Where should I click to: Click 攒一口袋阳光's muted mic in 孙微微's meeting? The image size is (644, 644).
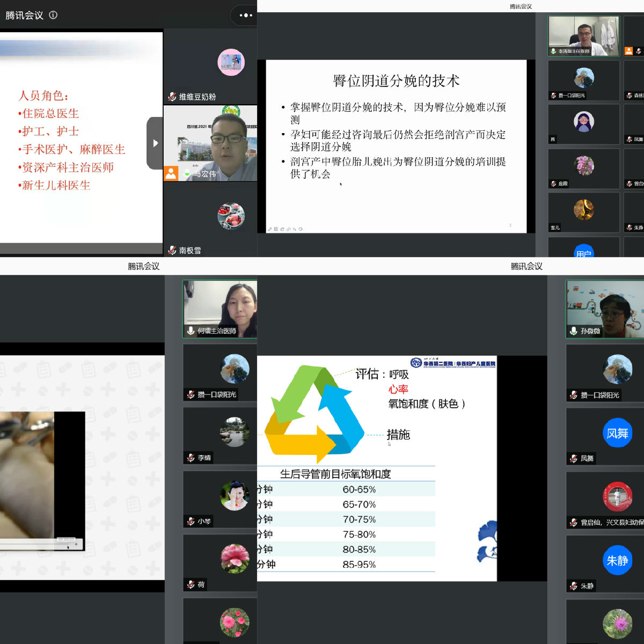pyautogui.click(x=574, y=395)
